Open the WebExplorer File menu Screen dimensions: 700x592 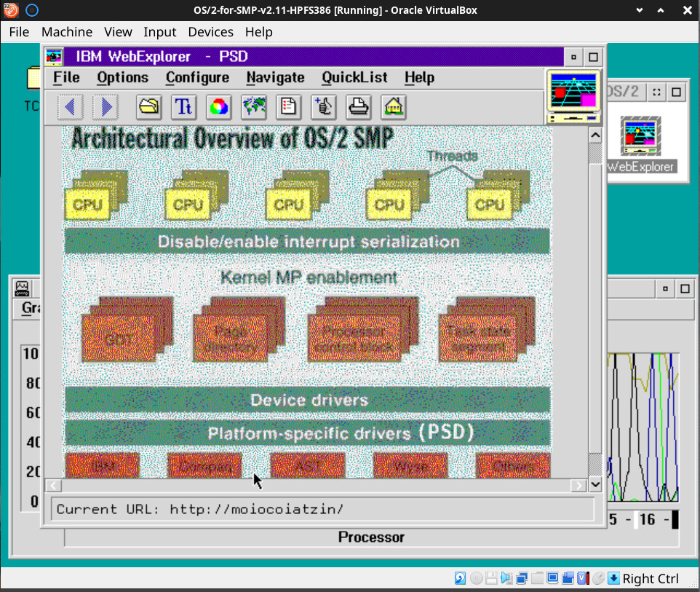tap(66, 77)
